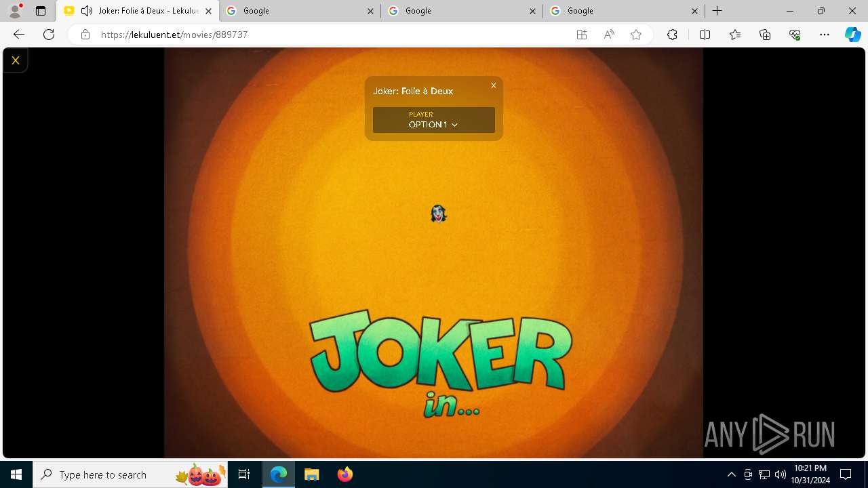Screen dimensions: 868x488
Task: Open the clock showing 10:21 PM
Action: pyautogui.click(x=810, y=474)
